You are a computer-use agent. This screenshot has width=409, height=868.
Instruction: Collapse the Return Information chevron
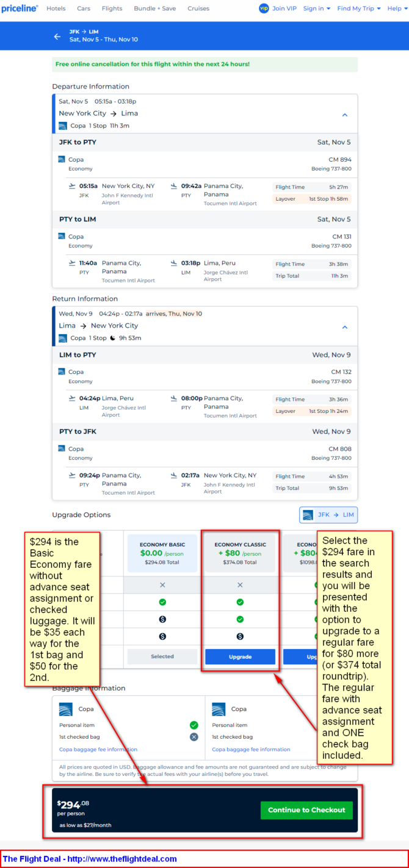click(345, 327)
